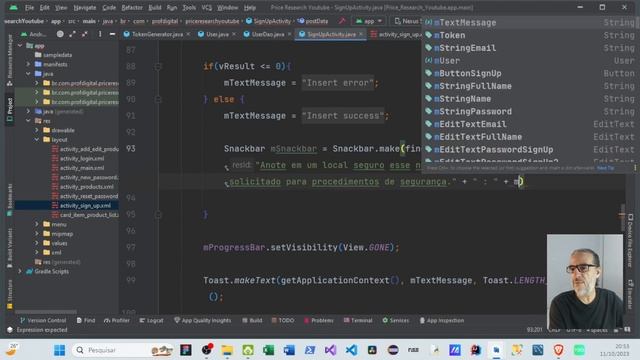Choose mTextMessage autocomplete suggestion
The image size is (640, 360).
click(x=530, y=22)
